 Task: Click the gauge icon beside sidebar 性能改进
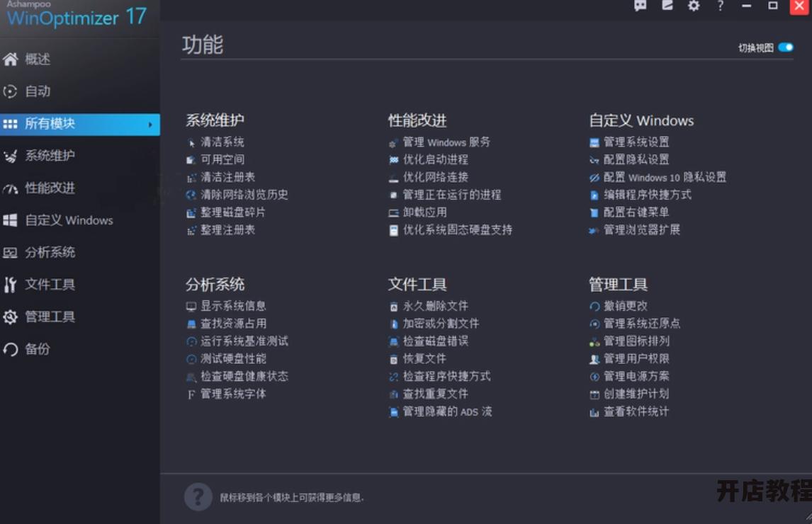click(11, 188)
